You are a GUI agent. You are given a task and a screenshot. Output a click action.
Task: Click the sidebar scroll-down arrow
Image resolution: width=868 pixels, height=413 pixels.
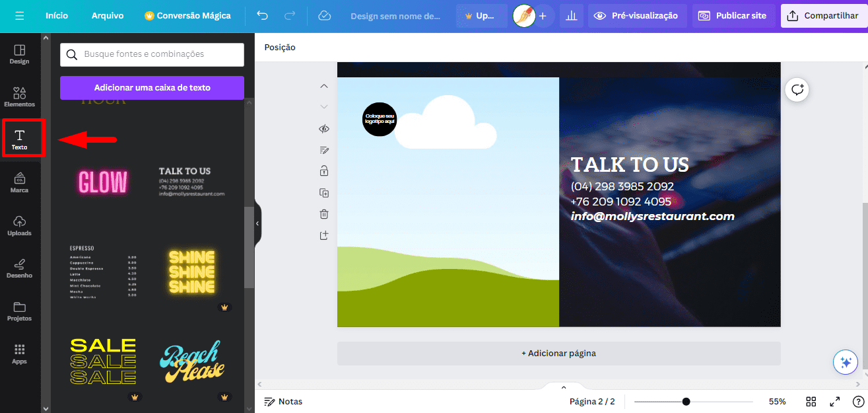pyautogui.click(x=46, y=408)
